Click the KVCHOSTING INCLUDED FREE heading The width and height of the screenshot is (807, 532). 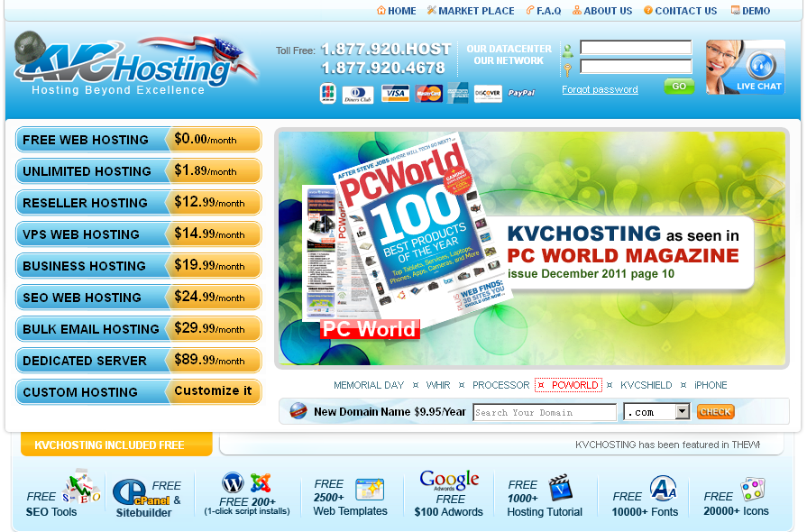point(109,445)
